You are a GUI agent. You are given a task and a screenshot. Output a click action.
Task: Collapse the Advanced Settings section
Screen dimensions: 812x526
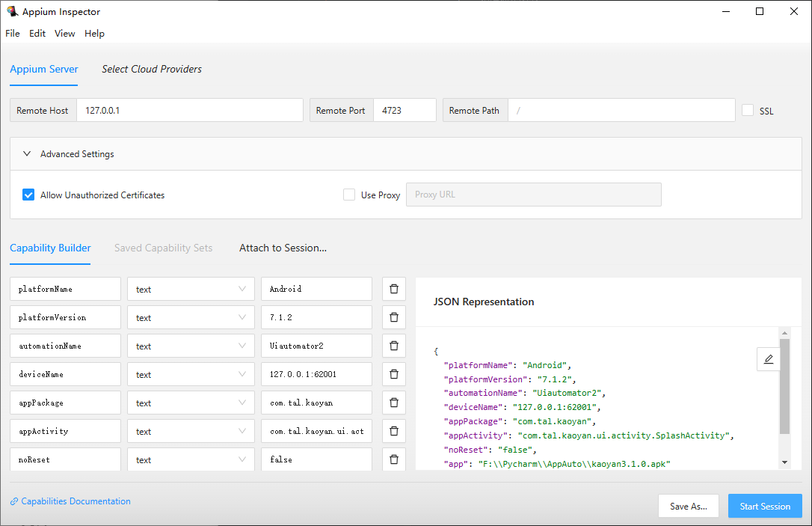(x=406, y=154)
